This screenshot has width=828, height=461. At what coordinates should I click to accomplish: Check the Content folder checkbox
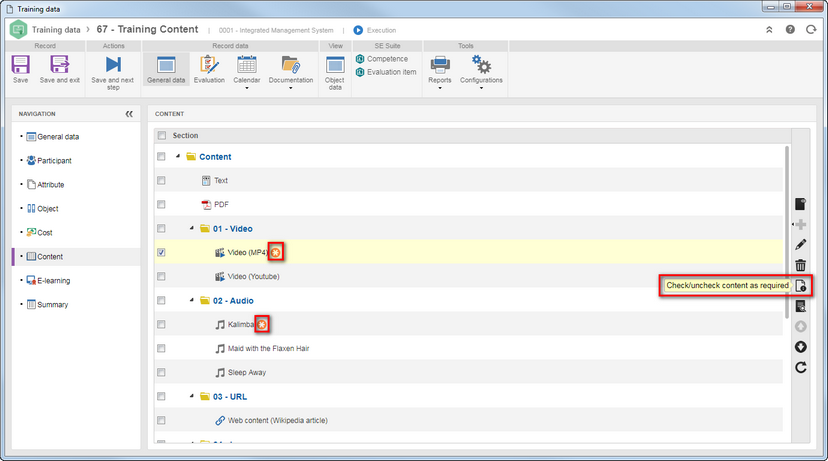click(x=161, y=157)
